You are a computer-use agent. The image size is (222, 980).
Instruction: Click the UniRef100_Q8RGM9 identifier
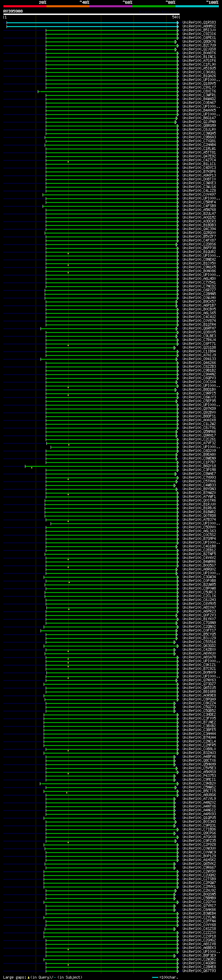coord(199,125)
